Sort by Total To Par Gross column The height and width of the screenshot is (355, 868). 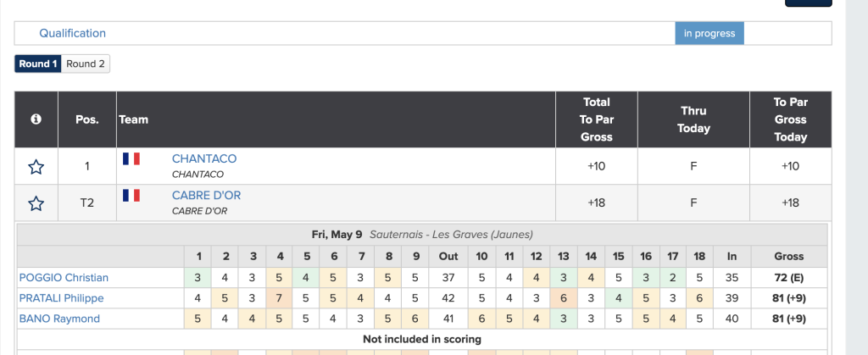tap(596, 119)
